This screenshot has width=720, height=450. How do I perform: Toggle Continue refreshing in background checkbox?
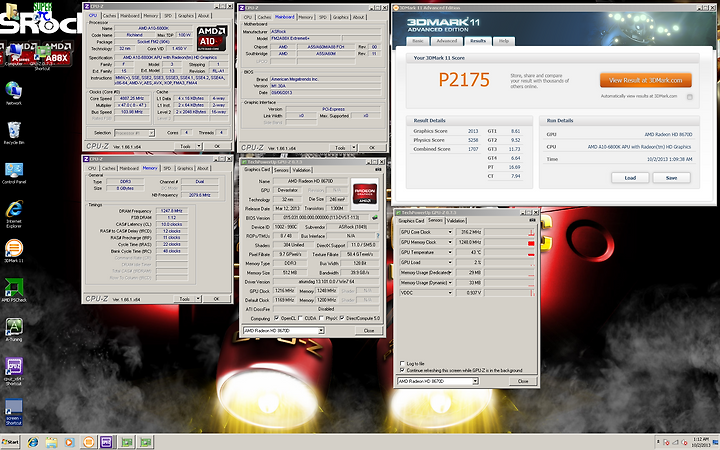pos(402,370)
